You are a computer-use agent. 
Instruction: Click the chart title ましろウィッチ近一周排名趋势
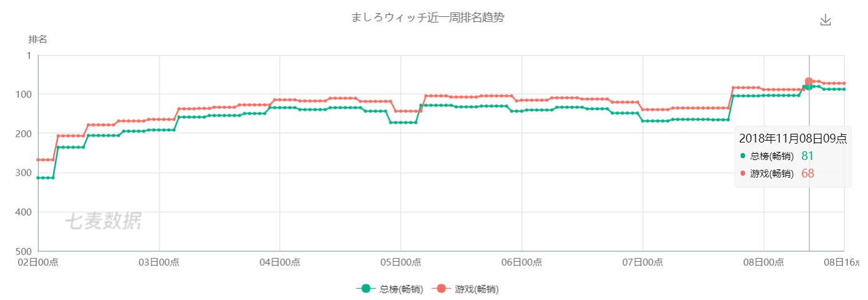[x=428, y=17]
